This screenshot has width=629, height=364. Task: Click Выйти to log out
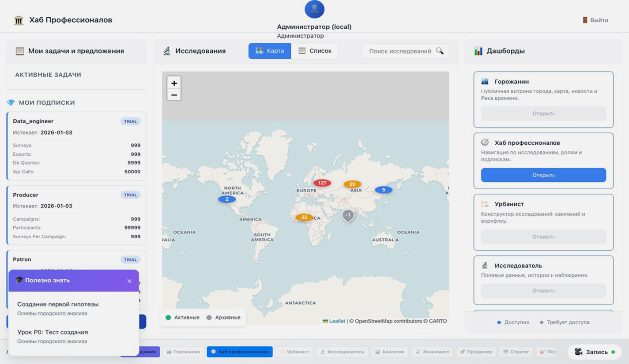(595, 20)
